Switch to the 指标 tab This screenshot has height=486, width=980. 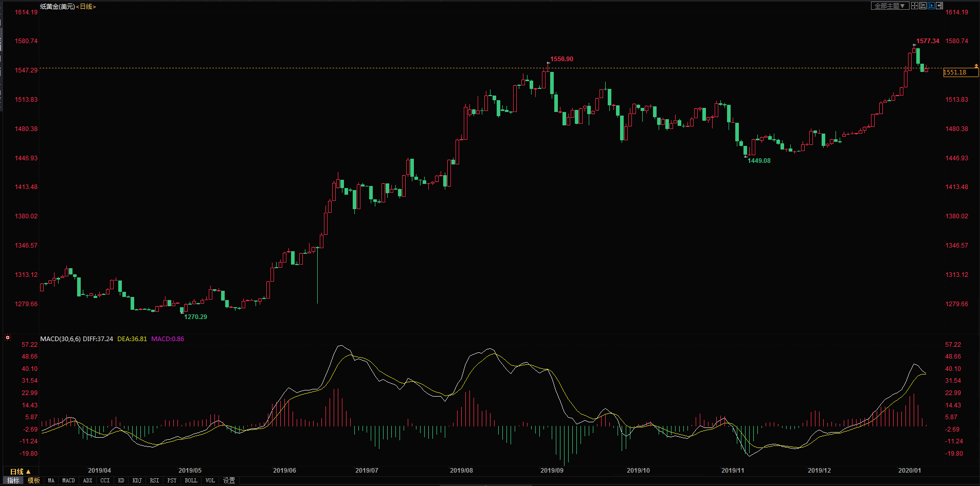point(13,480)
